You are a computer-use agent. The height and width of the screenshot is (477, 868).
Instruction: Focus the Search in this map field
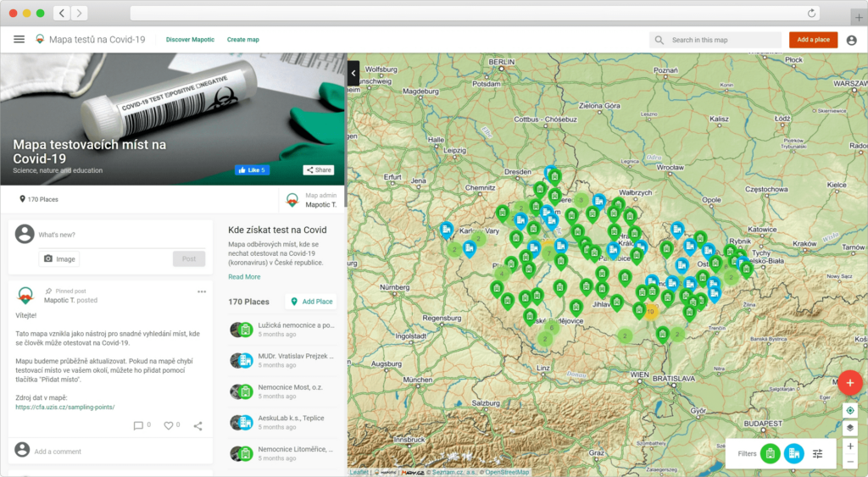click(715, 40)
